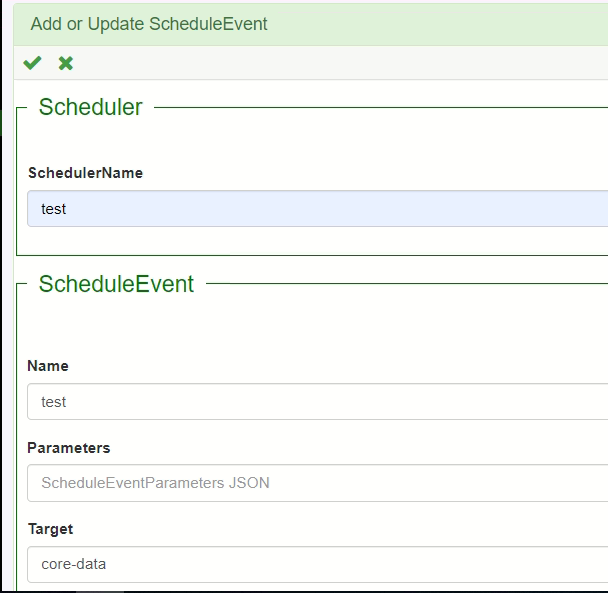
Task: Click the Parameters field label
Action: [69, 448]
